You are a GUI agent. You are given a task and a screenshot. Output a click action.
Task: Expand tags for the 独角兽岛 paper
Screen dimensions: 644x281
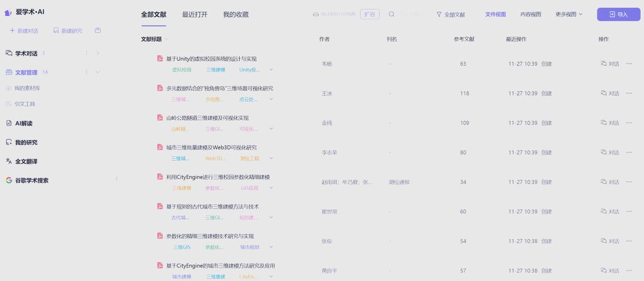coord(271,99)
